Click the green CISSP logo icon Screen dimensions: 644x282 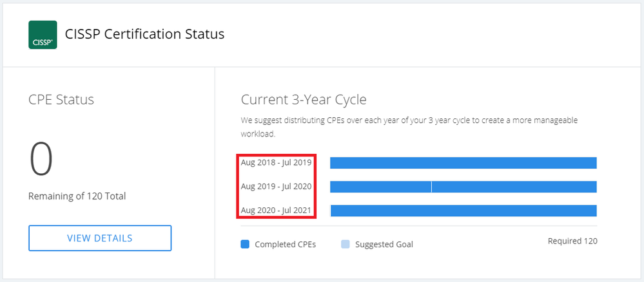pos(43,35)
